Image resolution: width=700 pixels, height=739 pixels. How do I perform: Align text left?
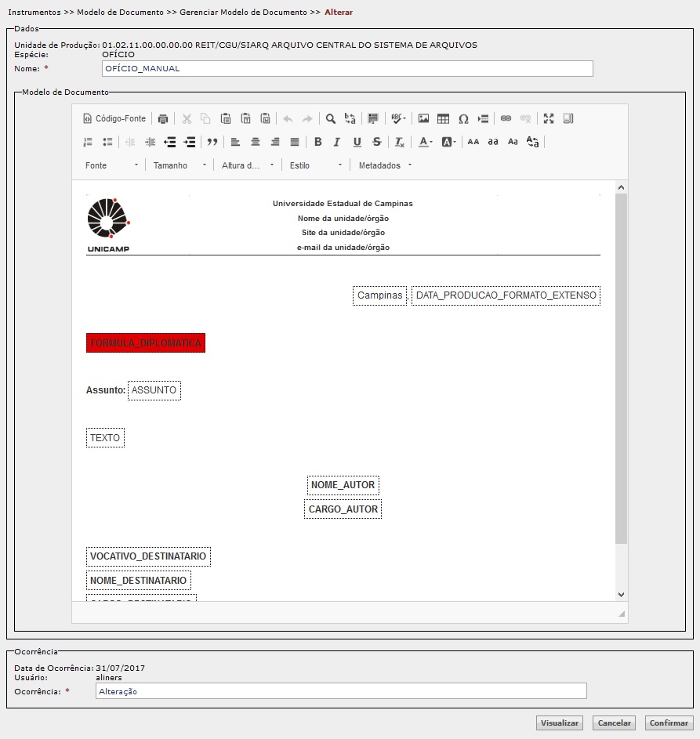(235, 142)
